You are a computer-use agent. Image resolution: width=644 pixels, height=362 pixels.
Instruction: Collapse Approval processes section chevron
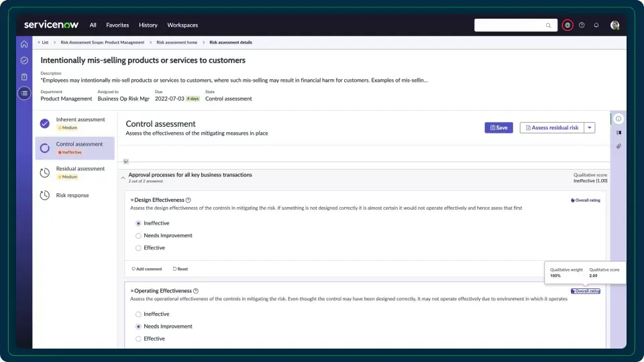(123, 178)
